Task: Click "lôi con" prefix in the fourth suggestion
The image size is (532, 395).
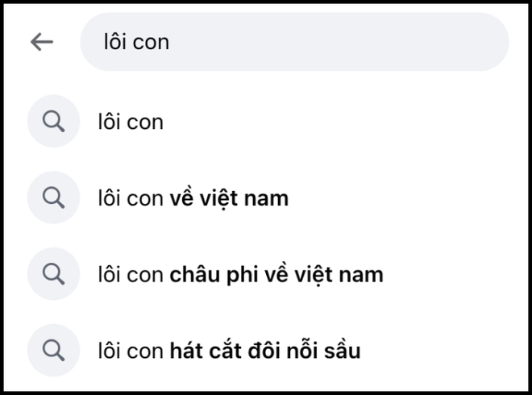Action: coord(129,351)
